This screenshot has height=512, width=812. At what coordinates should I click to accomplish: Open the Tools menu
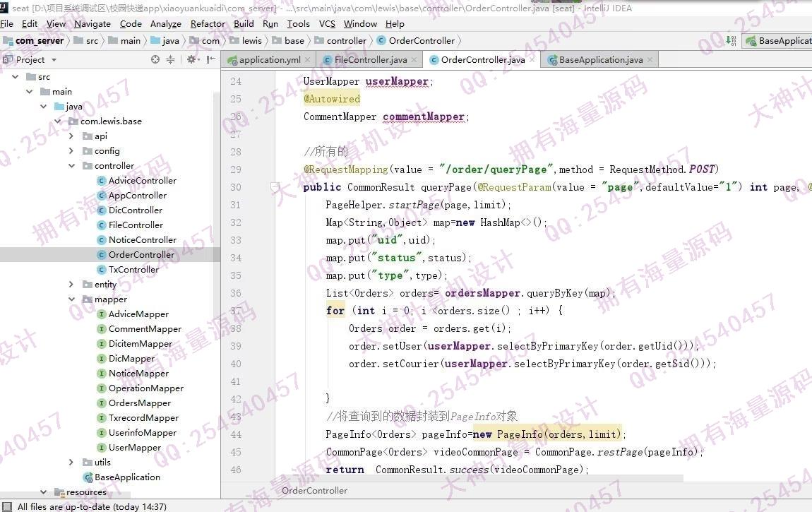point(298,24)
